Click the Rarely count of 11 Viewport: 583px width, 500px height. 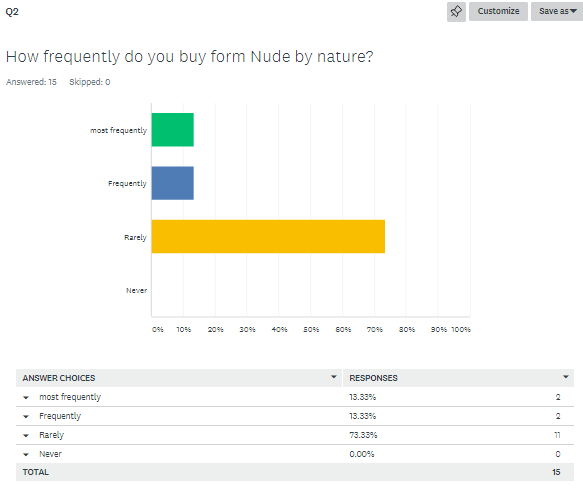[x=557, y=435]
